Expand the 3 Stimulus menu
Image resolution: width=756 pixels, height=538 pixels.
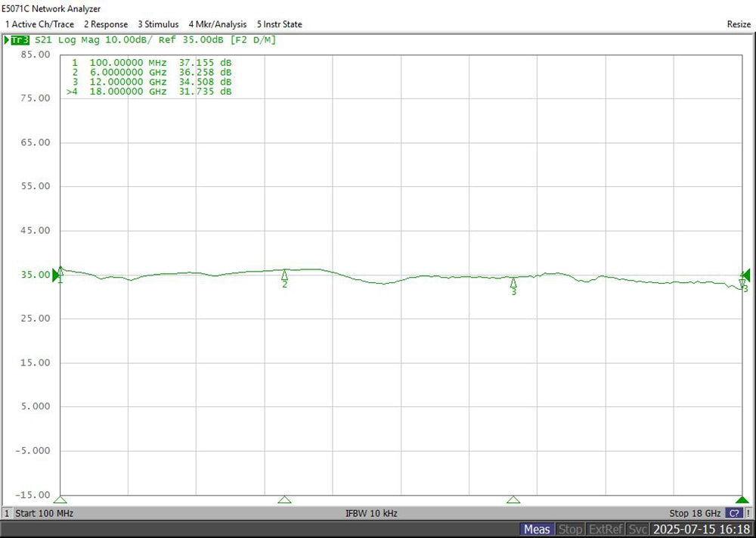[158, 24]
